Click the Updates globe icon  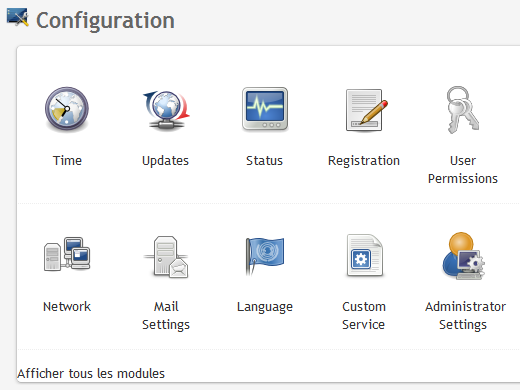166,109
